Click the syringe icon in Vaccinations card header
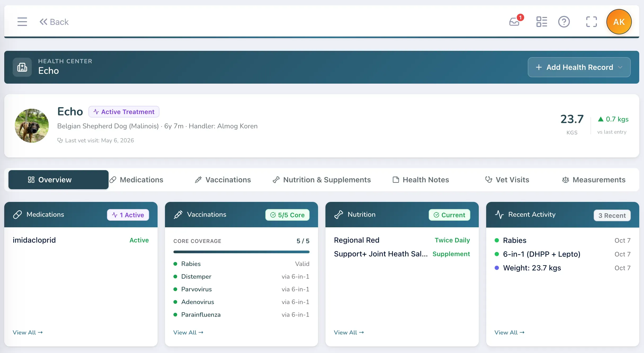The height and width of the screenshot is (353, 644). 178,215
